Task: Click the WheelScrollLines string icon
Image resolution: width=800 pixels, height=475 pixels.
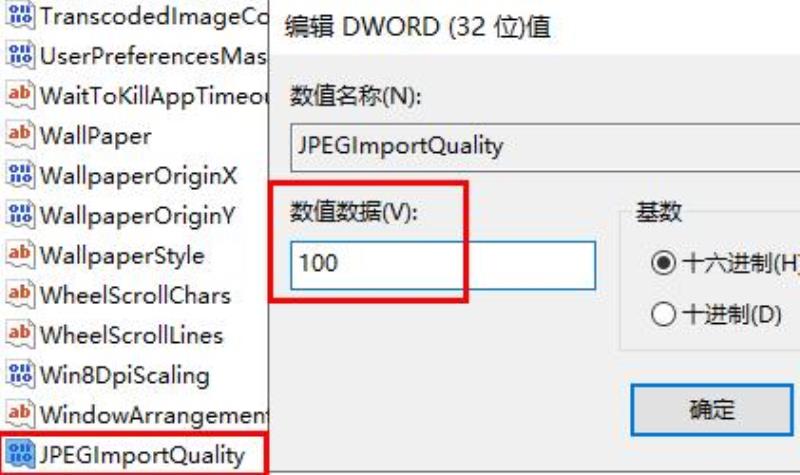Action: [x=20, y=334]
